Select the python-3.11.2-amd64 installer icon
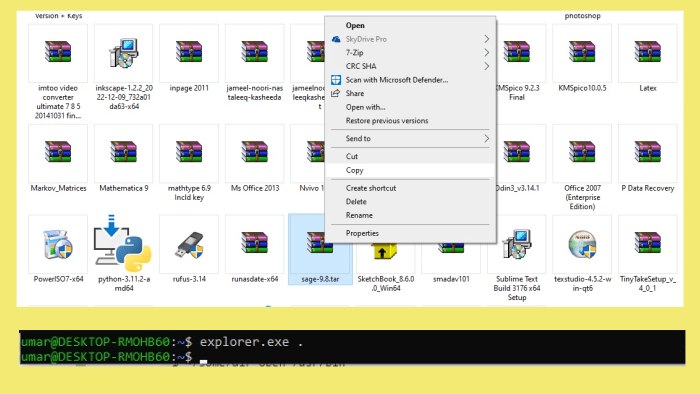Viewport: 700px width, 394px height. pos(122,244)
